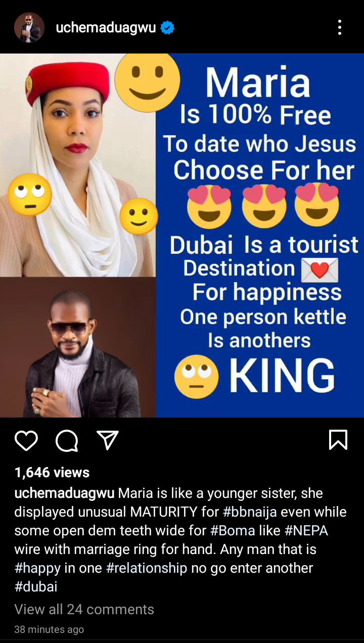Viewport: 364px width, 643px height.
Task: Save the post with the bookmark icon
Action: click(x=338, y=440)
